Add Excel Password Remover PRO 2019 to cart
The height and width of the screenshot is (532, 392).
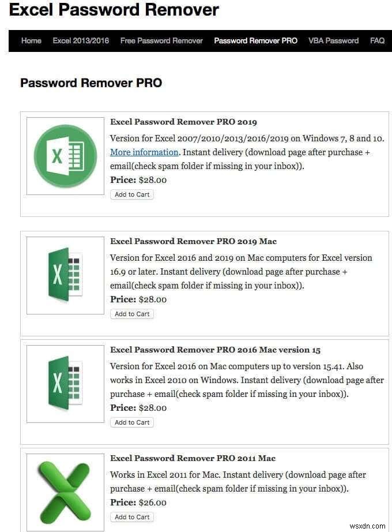(x=132, y=194)
